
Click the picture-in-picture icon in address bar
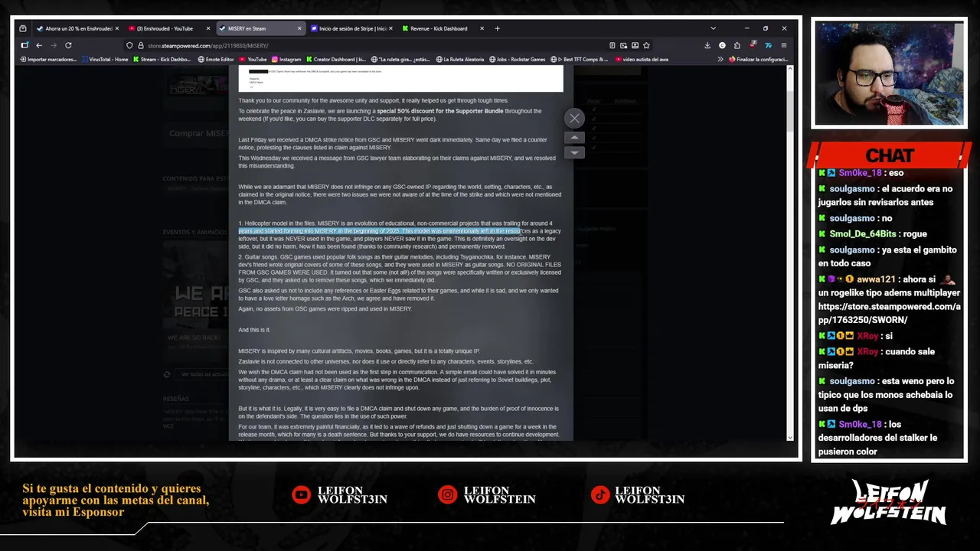tap(623, 45)
